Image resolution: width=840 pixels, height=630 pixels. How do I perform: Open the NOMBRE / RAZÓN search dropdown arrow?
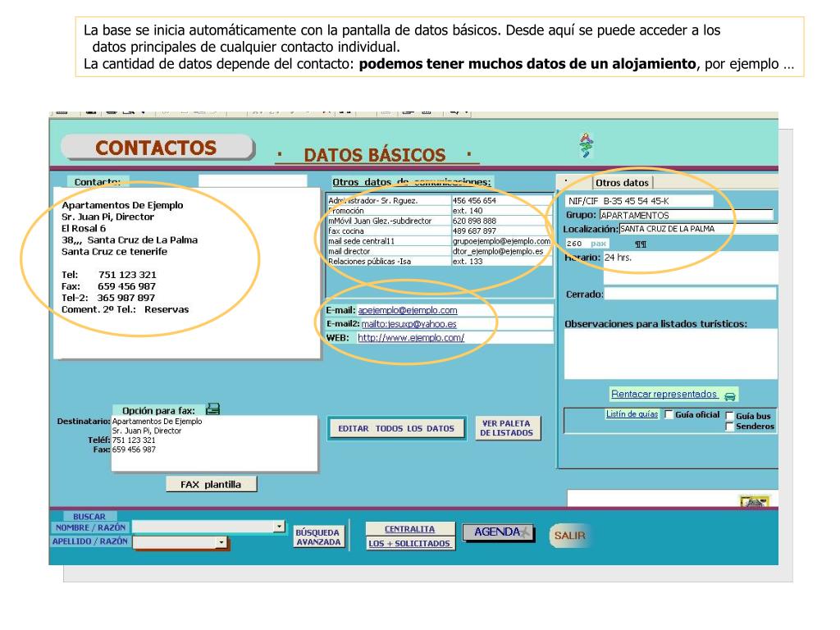point(279,527)
